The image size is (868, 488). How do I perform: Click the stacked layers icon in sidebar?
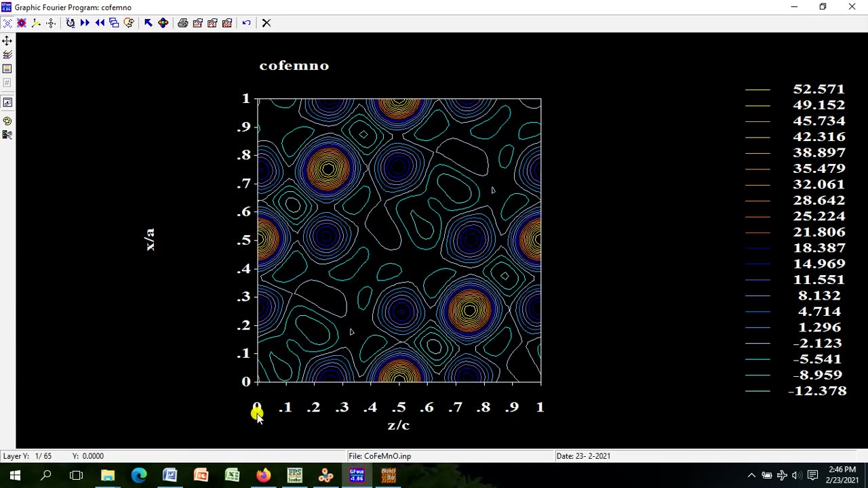pos(7,55)
